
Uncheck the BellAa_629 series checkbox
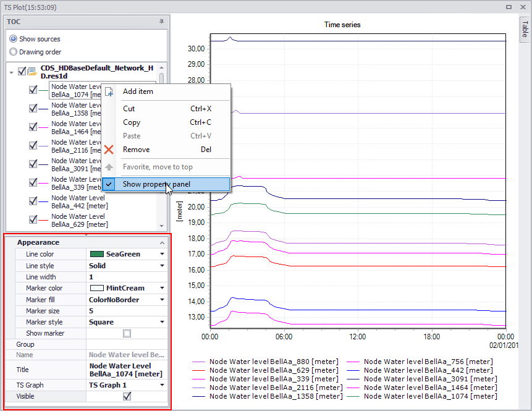point(33,219)
